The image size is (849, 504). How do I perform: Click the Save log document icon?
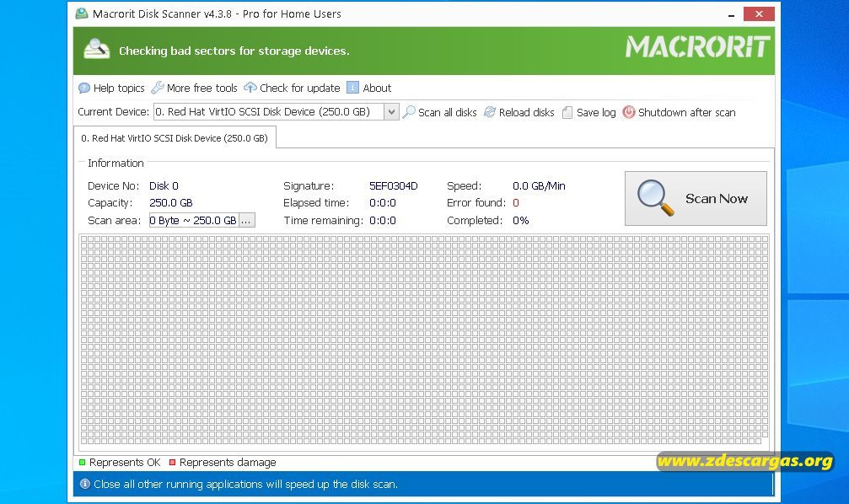click(x=567, y=113)
